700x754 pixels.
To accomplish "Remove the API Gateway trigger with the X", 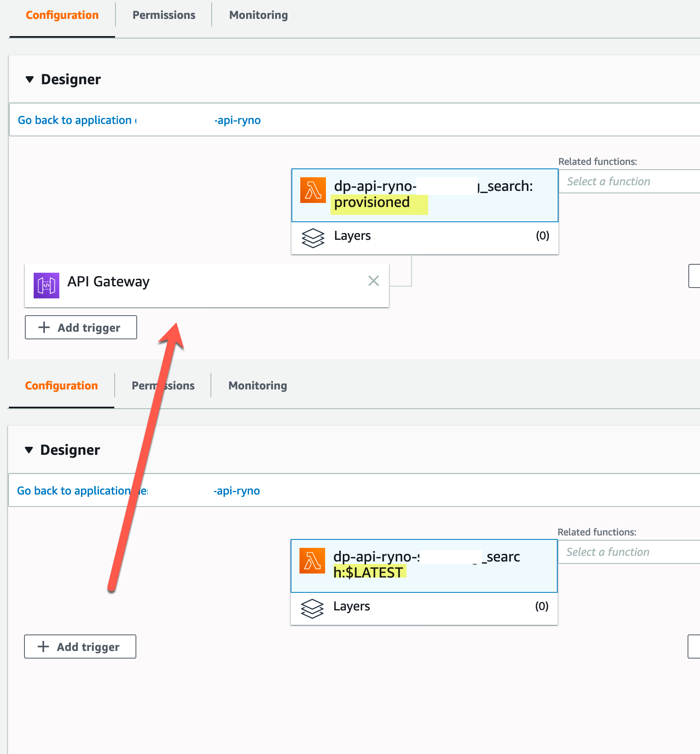I will pyautogui.click(x=374, y=281).
